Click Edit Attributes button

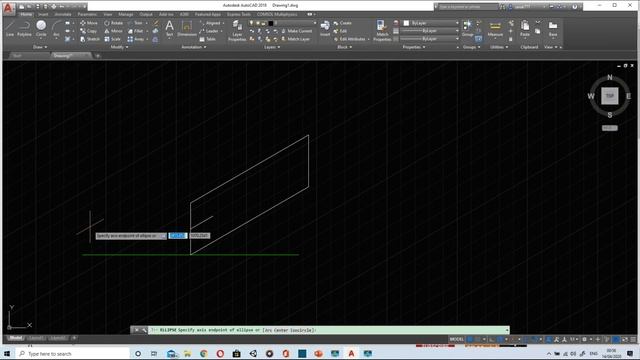coord(350,39)
